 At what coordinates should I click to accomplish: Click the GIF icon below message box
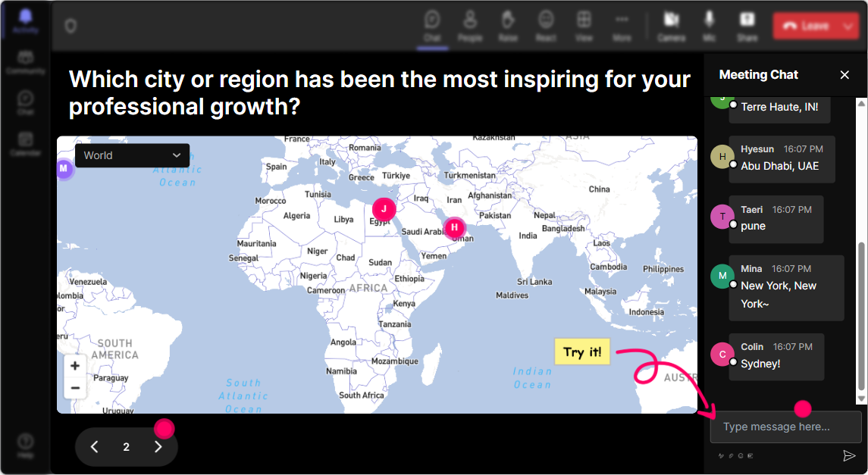(x=750, y=456)
